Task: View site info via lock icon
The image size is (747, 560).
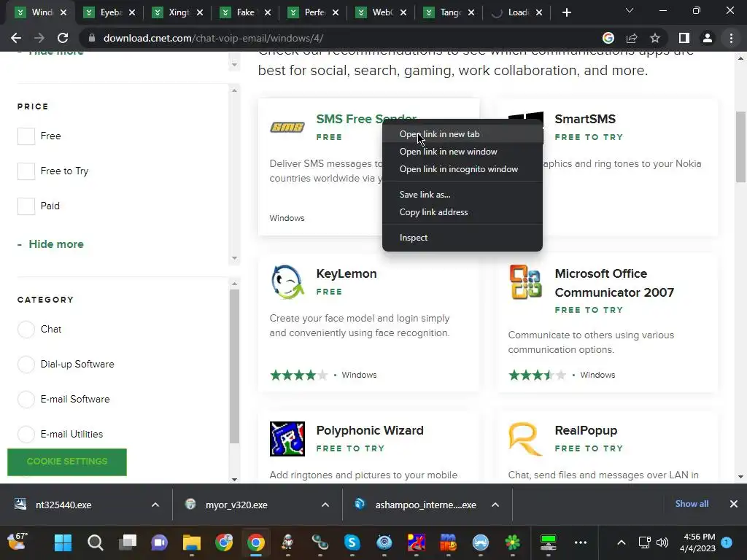Action: pos(92,38)
